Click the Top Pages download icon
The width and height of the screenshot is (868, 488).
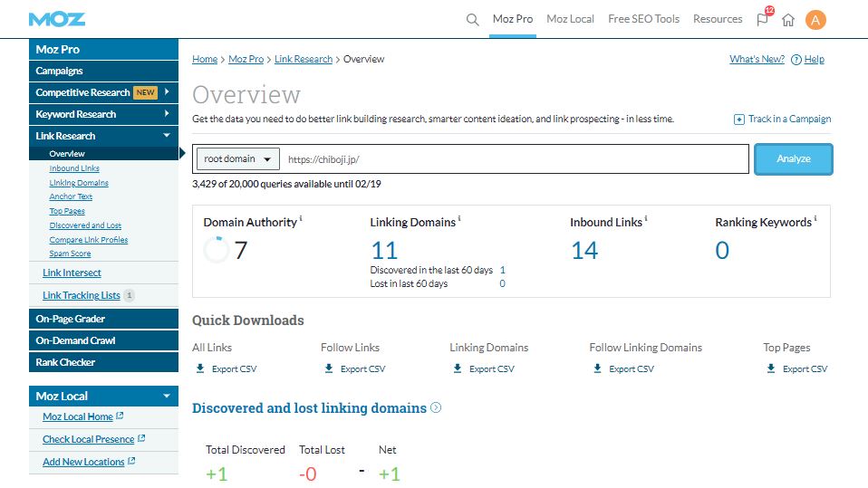point(771,368)
